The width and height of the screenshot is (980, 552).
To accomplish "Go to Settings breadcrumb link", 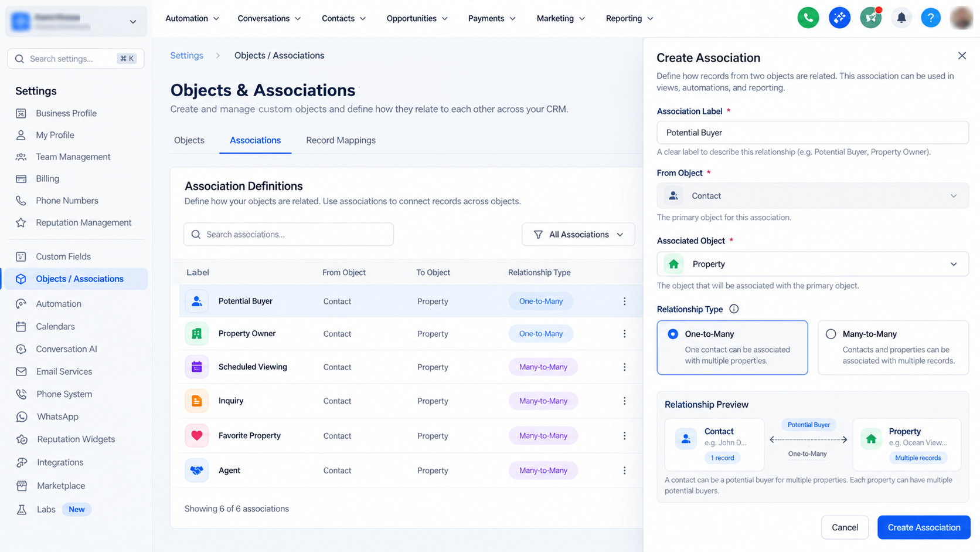I will [186, 55].
